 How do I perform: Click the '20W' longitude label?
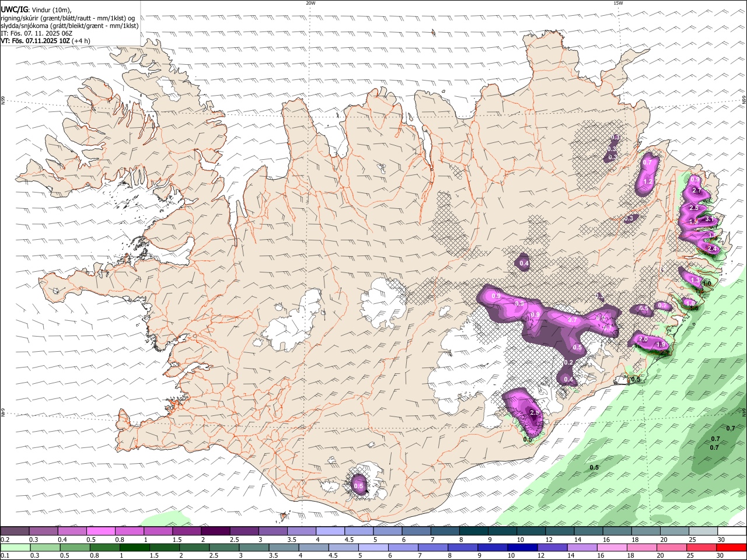tap(310, 3)
